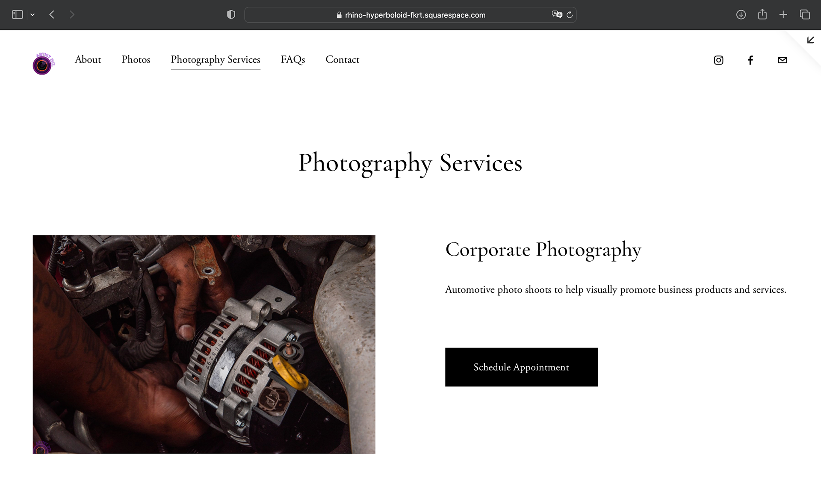The width and height of the screenshot is (821, 504).
Task: Open a new tab
Action: tap(783, 15)
